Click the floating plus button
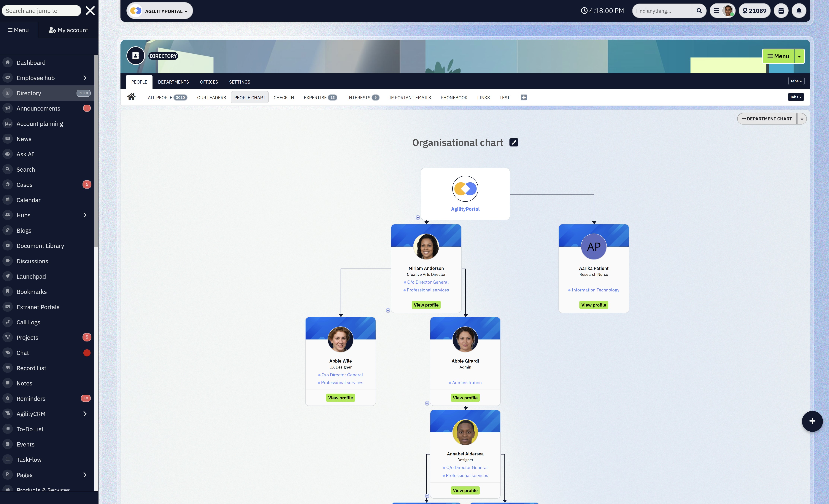This screenshot has width=829, height=504. tap(812, 421)
